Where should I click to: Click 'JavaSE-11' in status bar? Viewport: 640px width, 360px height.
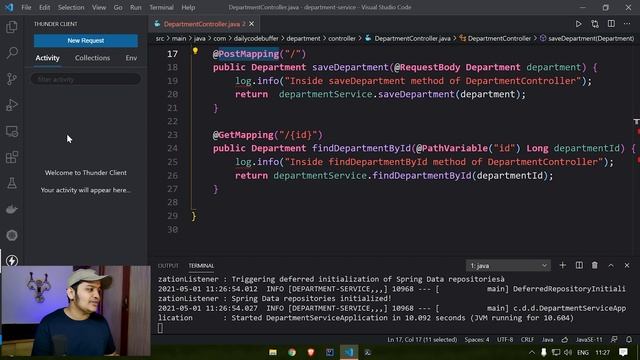[589, 340]
